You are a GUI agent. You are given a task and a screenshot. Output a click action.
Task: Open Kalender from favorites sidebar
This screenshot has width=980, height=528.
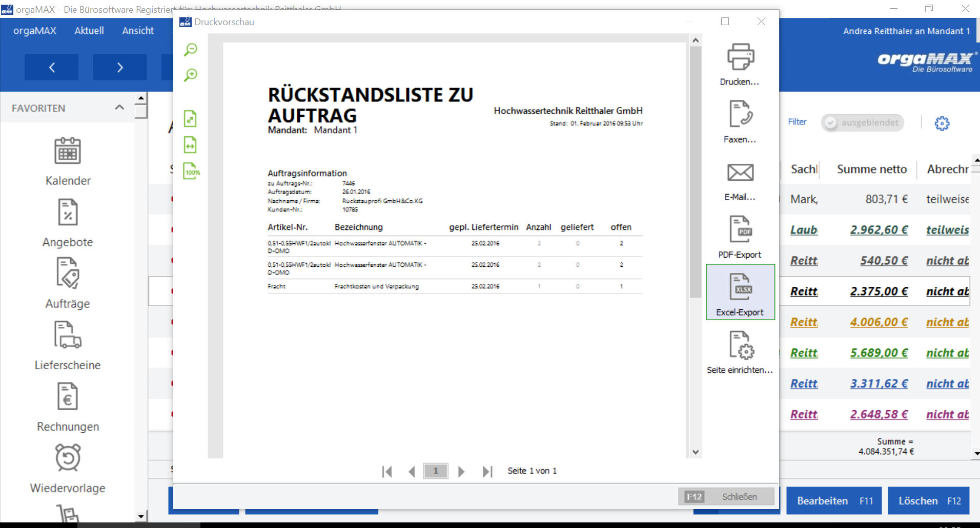[68, 161]
